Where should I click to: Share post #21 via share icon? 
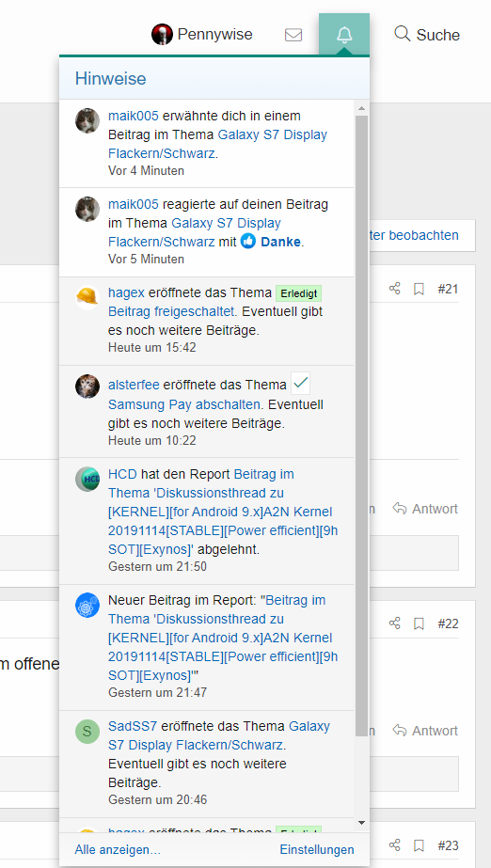coord(395,289)
